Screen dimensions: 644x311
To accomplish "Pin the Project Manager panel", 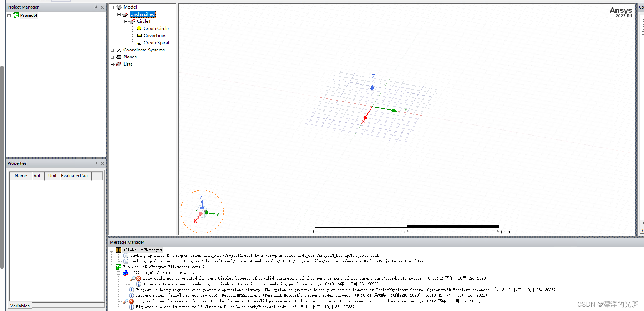I will 96,7.
